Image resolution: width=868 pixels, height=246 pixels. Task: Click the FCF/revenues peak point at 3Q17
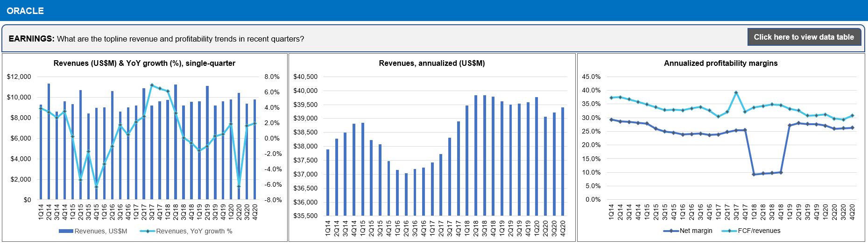[736, 92]
